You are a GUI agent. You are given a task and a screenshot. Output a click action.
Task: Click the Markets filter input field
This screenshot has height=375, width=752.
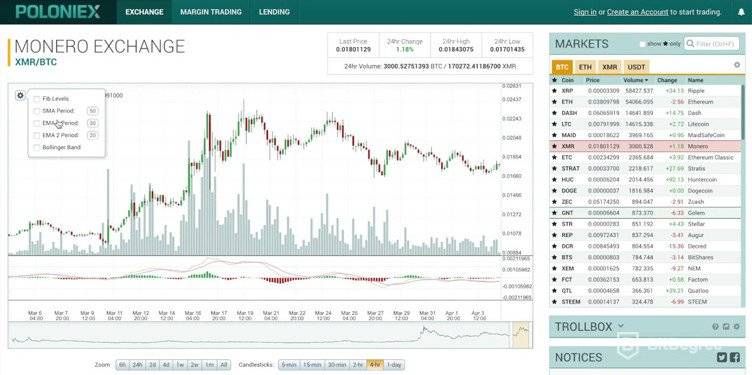(x=712, y=44)
